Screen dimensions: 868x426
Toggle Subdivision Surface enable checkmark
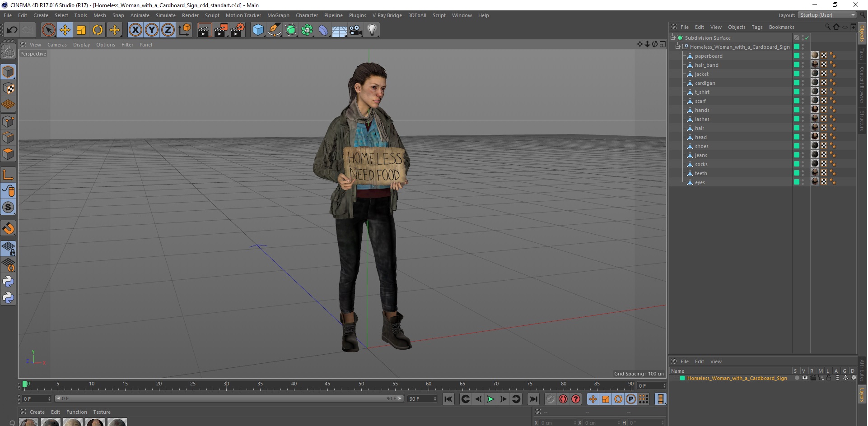click(807, 38)
